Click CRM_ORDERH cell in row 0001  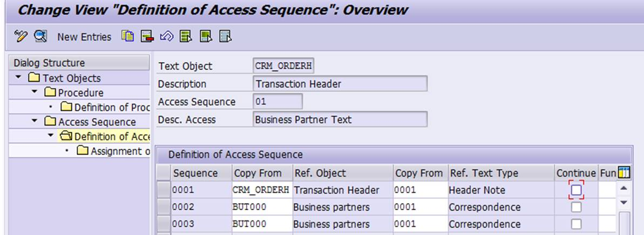262,190
